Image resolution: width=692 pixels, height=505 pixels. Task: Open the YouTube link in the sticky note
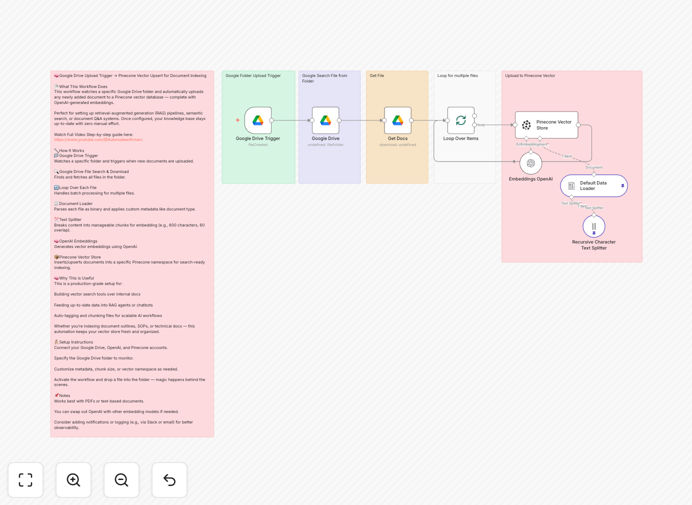click(x=98, y=140)
